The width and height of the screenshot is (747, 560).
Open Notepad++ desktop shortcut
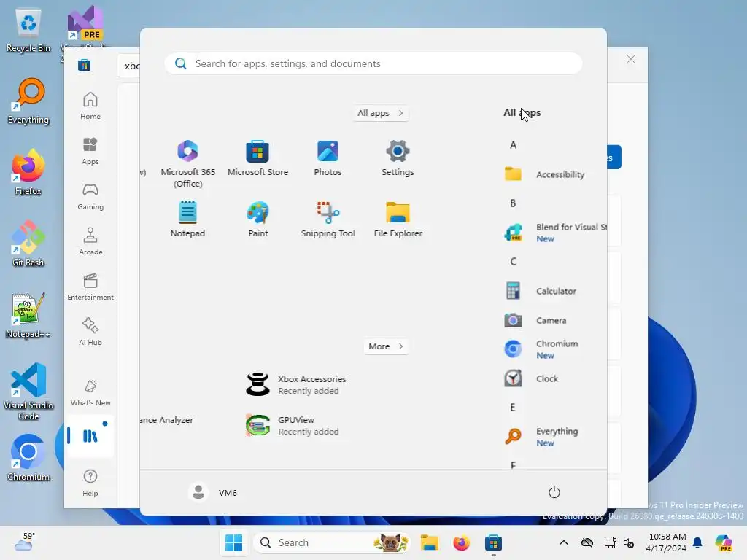(28, 315)
